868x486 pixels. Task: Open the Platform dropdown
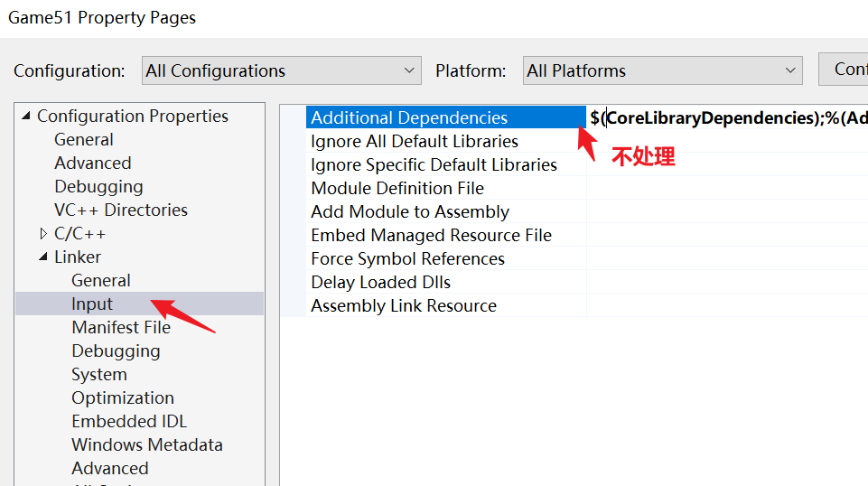(x=663, y=70)
